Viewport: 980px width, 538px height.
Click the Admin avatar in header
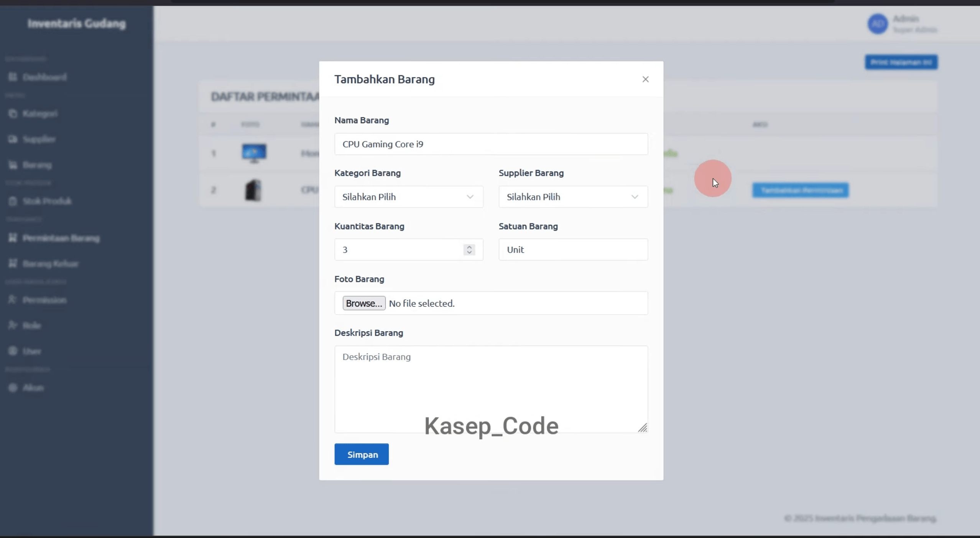878,24
